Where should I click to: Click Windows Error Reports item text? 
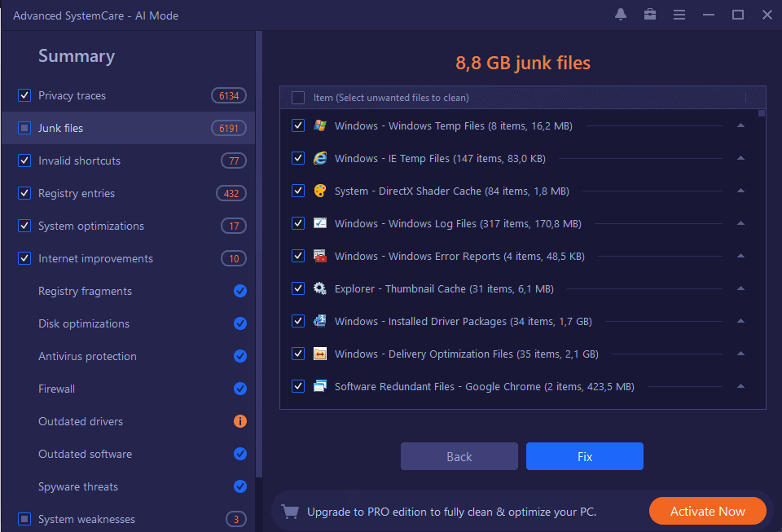click(459, 257)
